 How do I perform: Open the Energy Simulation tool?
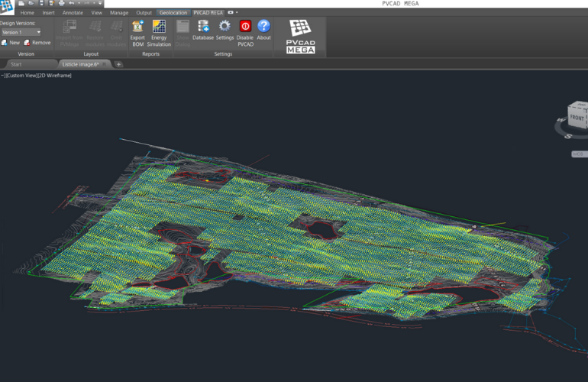[x=159, y=27]
